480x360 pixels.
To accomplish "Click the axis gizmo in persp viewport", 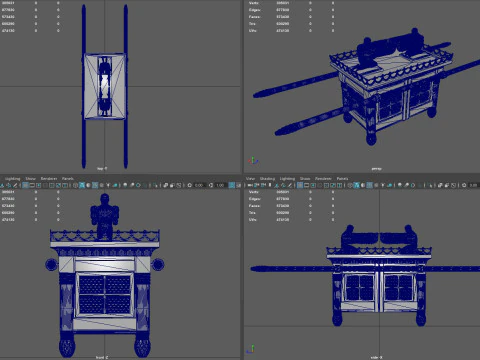I will (253, 161).
